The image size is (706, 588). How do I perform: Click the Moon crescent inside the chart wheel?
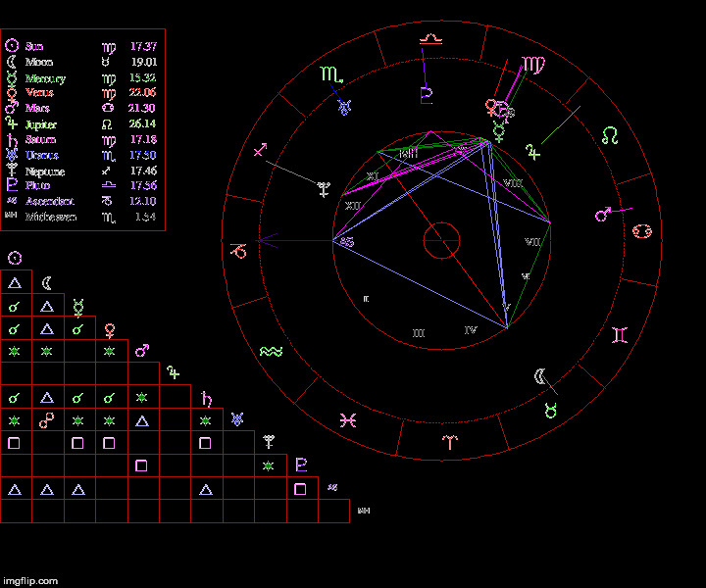(540, 376)
